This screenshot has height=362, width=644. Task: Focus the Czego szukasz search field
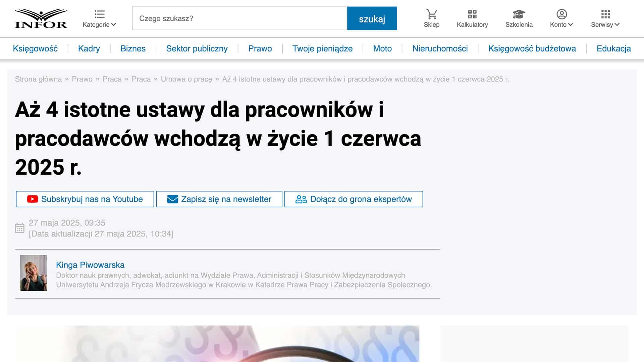[x=239, y=18]
